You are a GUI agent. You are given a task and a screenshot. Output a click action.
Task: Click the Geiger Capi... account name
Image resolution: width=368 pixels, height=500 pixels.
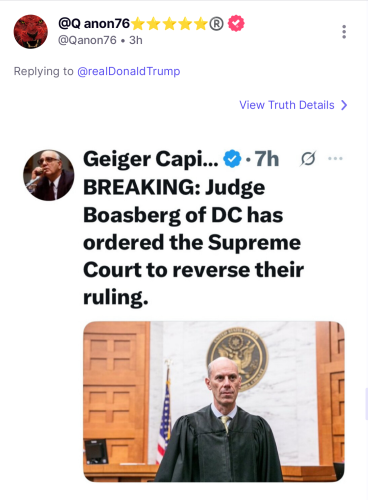click(151, 159)
